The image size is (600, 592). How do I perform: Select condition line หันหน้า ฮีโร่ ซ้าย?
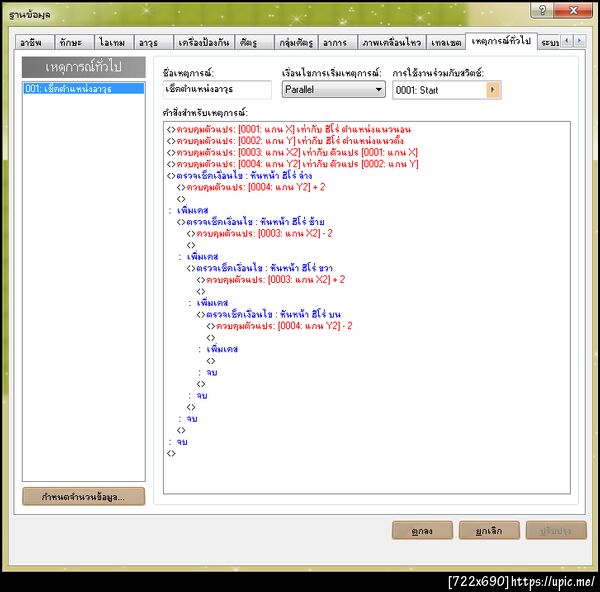[x=251, y=222]
